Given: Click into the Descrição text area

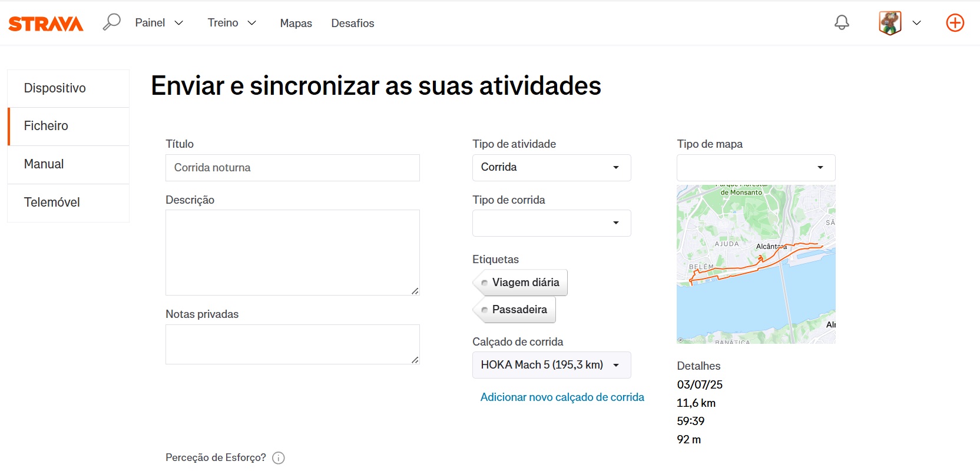Looking at the screenshot, I should 292,253.
